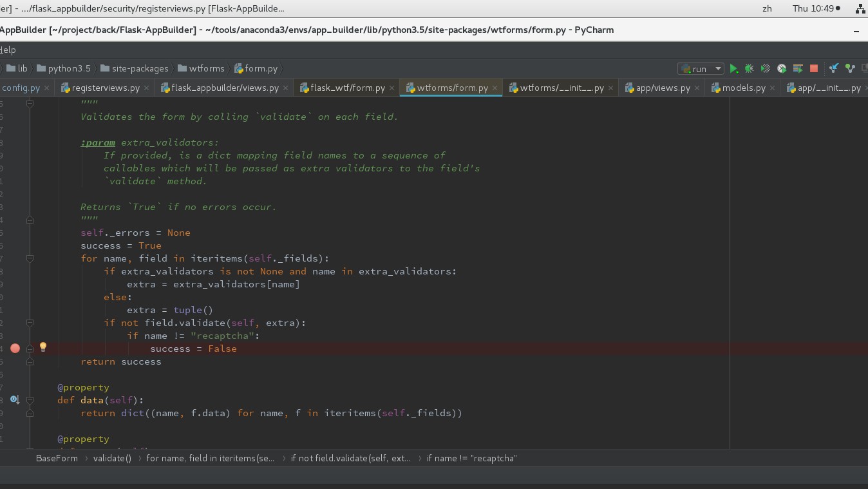The width and height of the screenshot is (868, 489).
Task: Run with coverage icon in toolbar
Action: [x=766, y=68]
